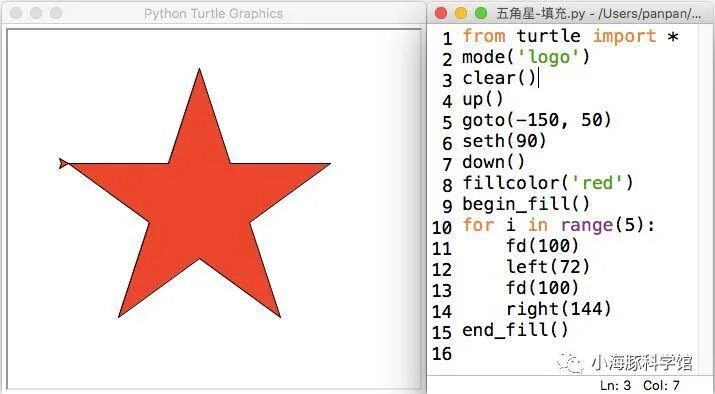
Task: Click the first fd(100) on line 11
Action: click(x=543, y=246)
